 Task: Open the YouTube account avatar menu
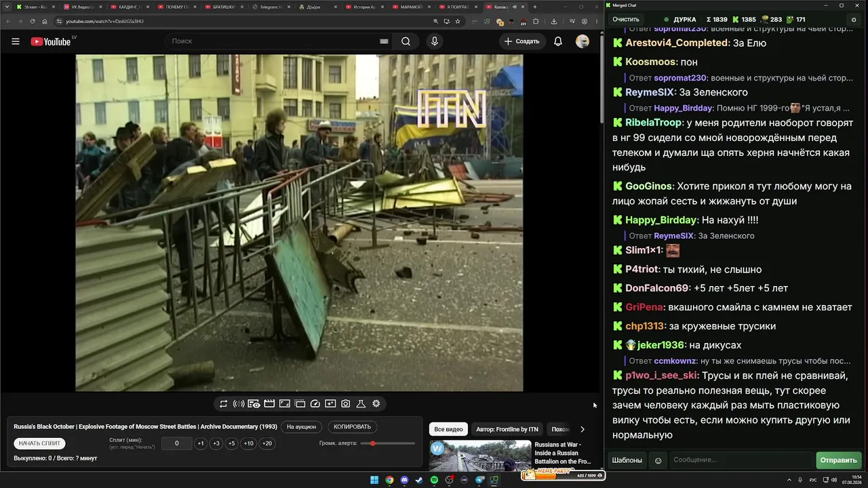583,41
